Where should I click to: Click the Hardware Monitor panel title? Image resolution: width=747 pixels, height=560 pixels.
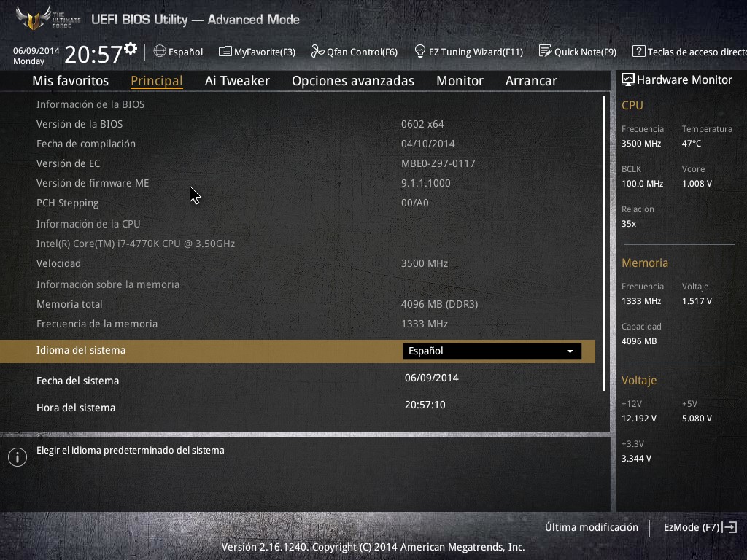click(x=684, y=79)
